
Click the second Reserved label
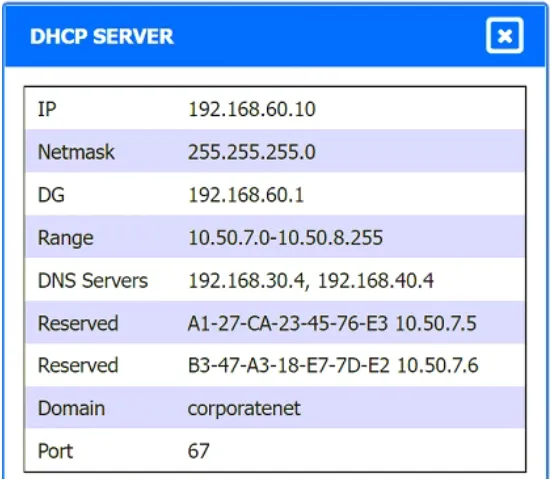coord(78,365)
